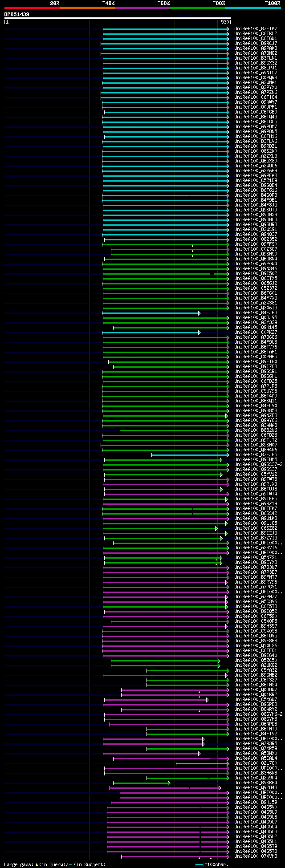Image resolution: width=285 pixels, height=868 pixels.
Task: Open hit UniRef100_Q9SUT9
Action: 256,210
